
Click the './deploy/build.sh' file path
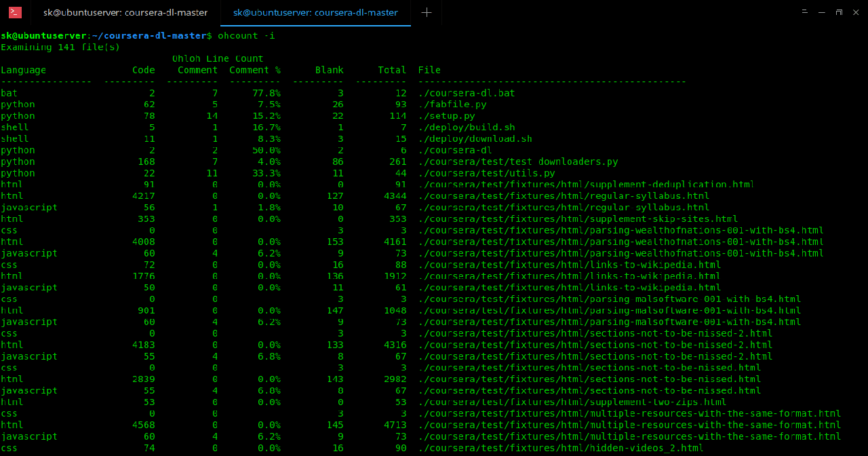(x=467, y=128)
